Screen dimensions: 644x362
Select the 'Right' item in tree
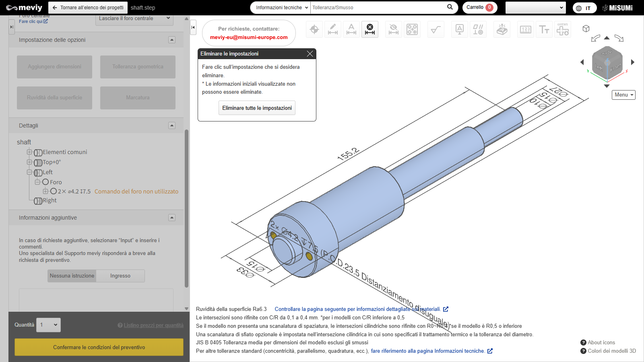[50, 200]
